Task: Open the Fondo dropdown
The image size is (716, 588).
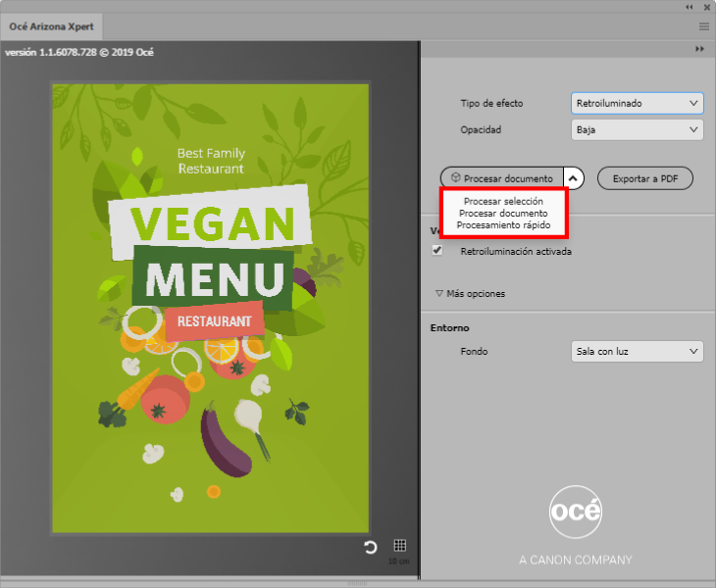Action: tap(637, 351)
